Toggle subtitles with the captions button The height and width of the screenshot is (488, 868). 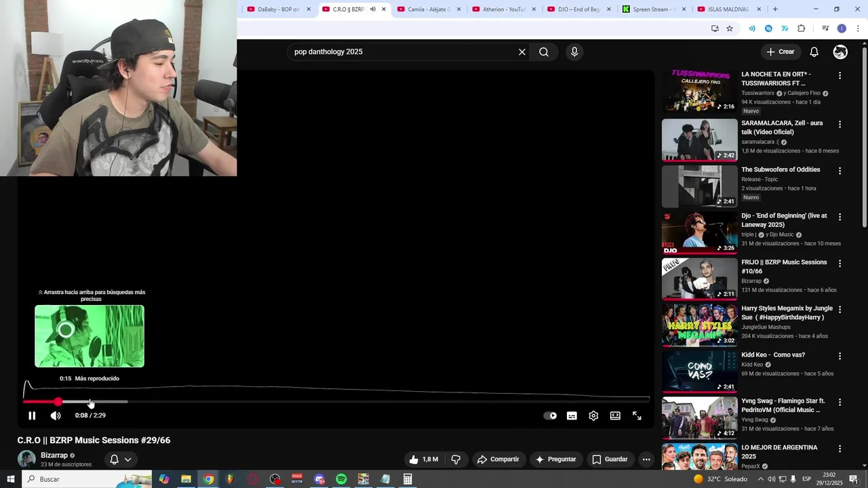[x=572, y=415]
